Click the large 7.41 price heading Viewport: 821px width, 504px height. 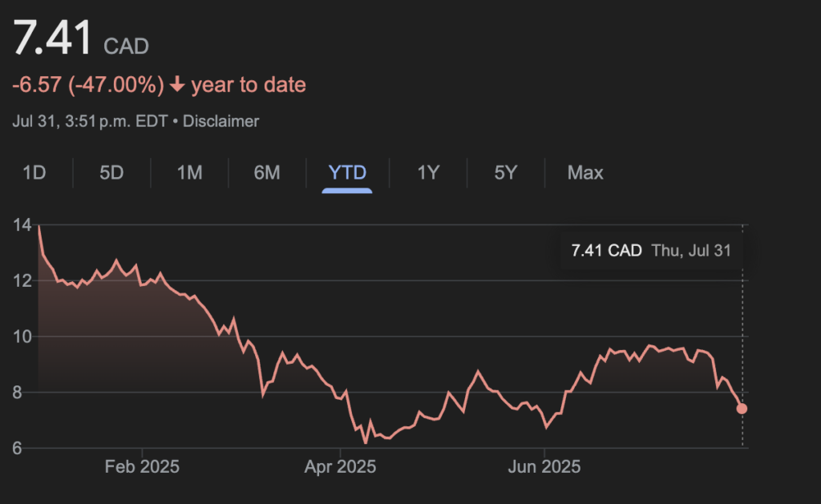(52, 39)
